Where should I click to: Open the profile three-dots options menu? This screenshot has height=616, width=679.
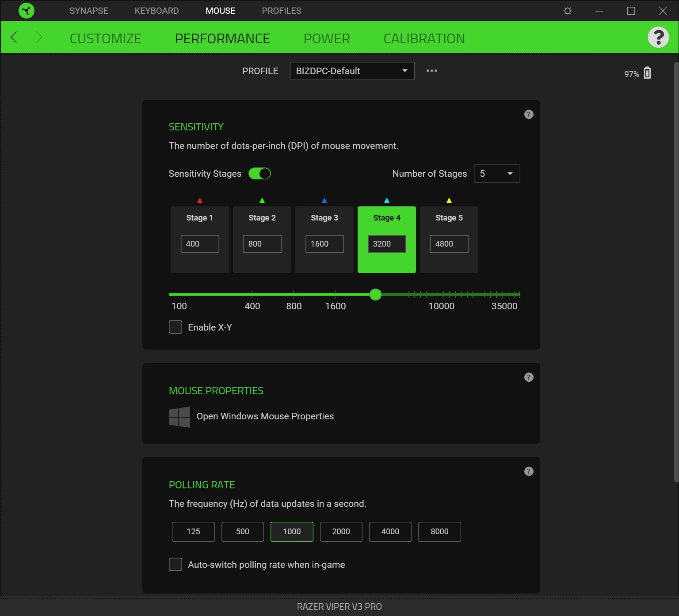(x=431, y=71)
